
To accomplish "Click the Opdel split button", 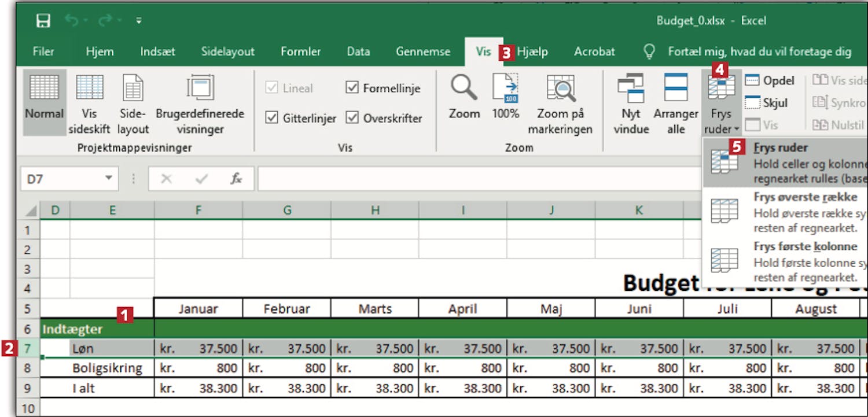I will tap(770, 81).
